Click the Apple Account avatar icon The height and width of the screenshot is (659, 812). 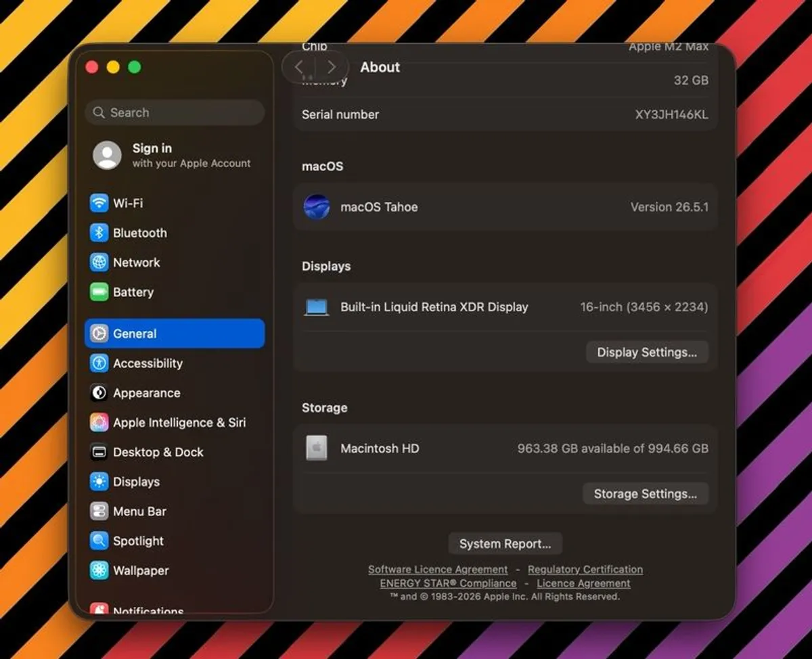[x=107, y=156]
